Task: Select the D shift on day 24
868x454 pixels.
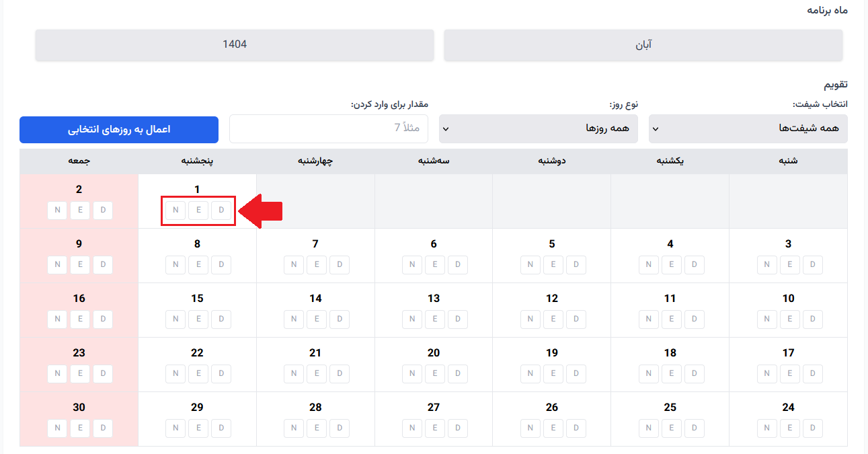Action: point(813,428)
